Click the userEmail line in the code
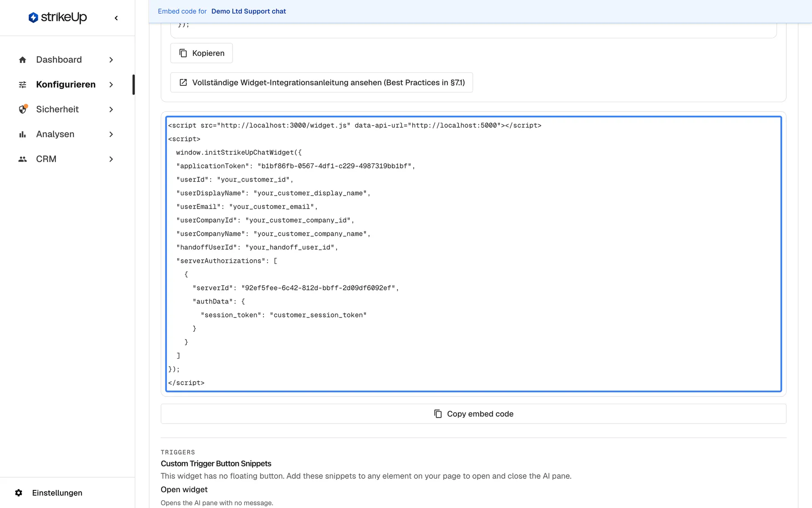This screenshot has width=812, height=508. click(247, 207)
